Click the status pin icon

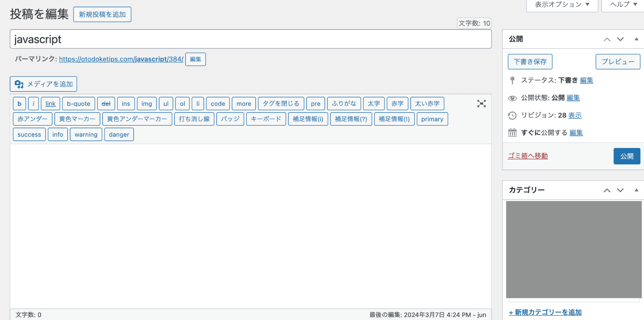(512, 80)
